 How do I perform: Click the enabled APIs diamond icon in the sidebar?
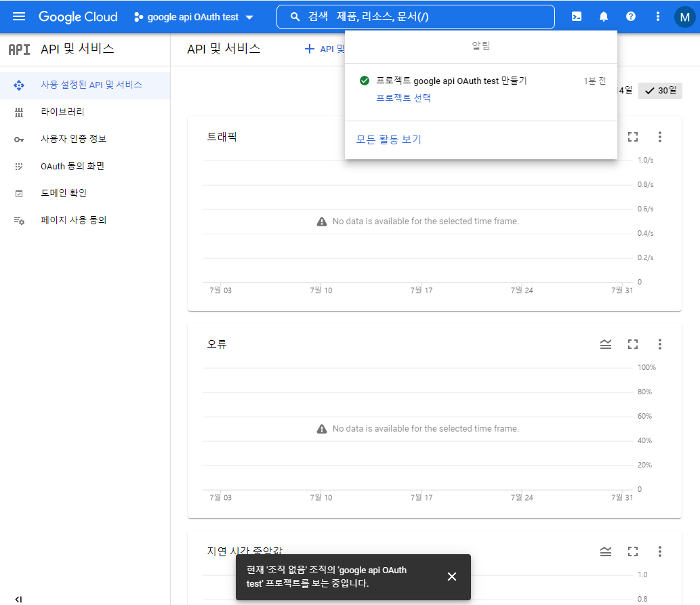(x=19, y=85)
